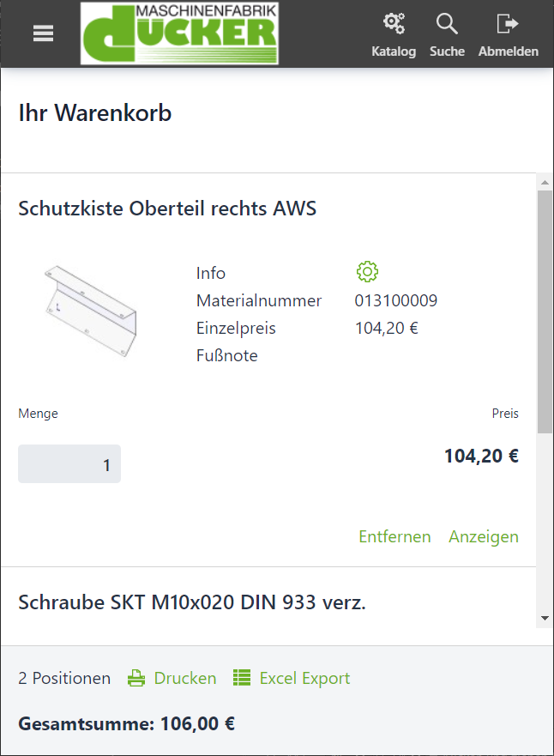Open the hamburger navigation menu
554x756 pixels.
[44, 33]
